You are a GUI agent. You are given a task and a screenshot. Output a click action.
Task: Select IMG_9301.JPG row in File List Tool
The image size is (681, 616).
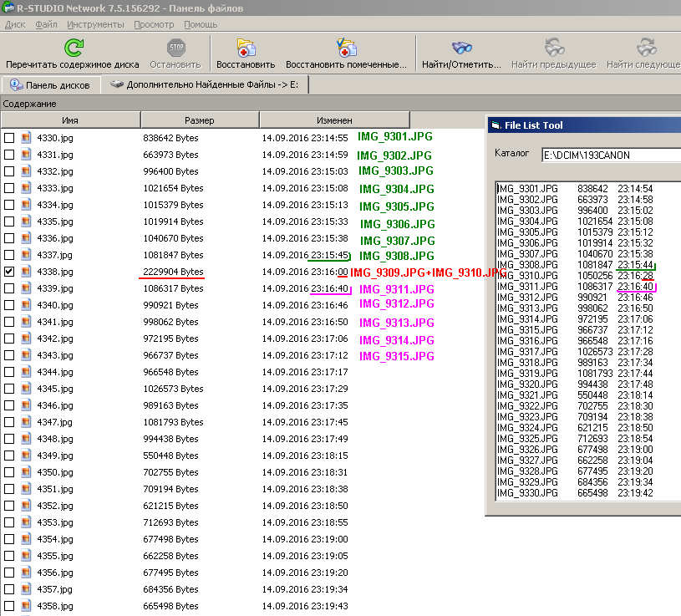[x=575, y=189]
